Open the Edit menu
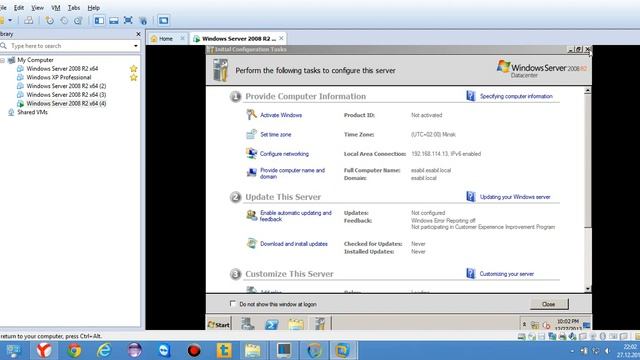Screen dimensions: 640x360 pos(19,8)
